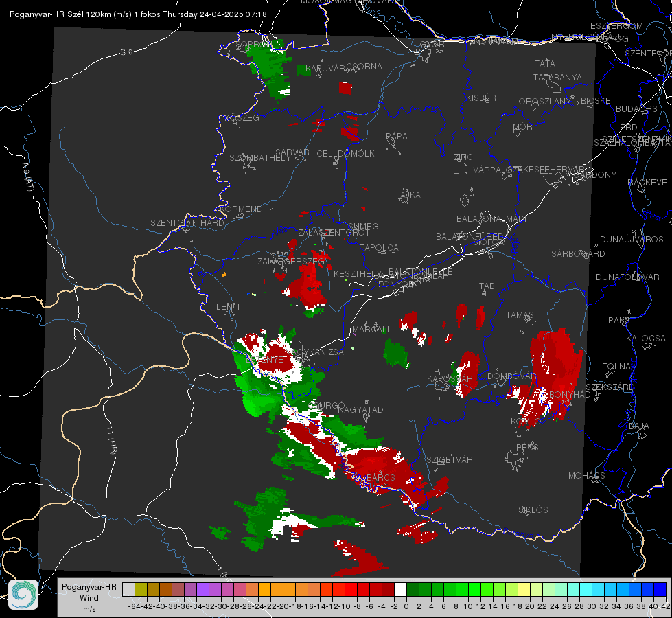Click the BICSKE city label
Viewport: 672px width, 618px height.
[x=595, y=100]
